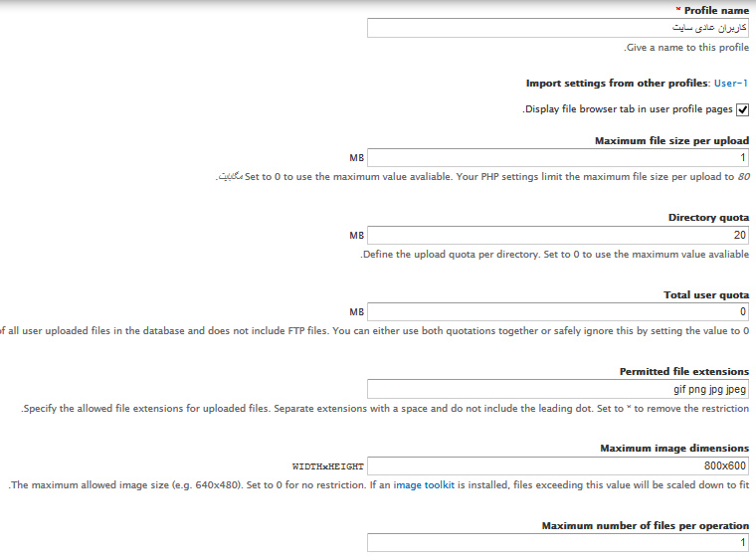Viewport: 756px width, 557px height.
Task: Focus Maximum number of files per operation field
Action: point(558,542)
